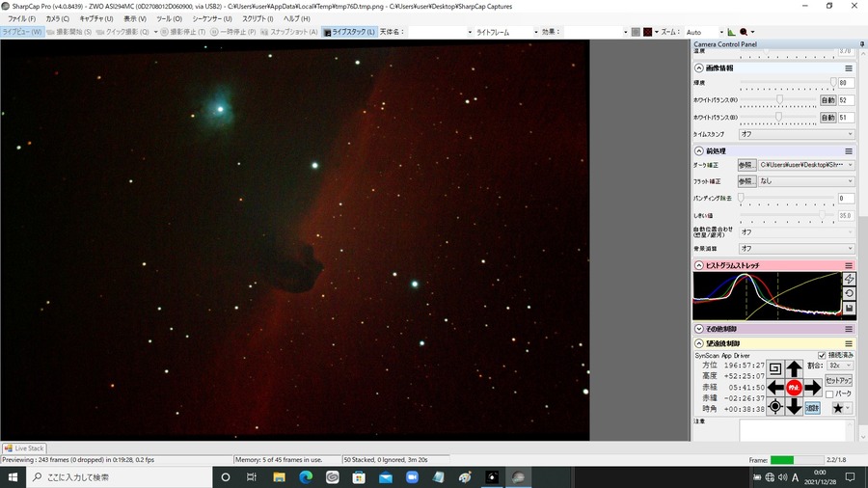The width and height of the screenshot is (868, 488).
Task: Expand the その他制御 section
Action: [x=698, y=329]
